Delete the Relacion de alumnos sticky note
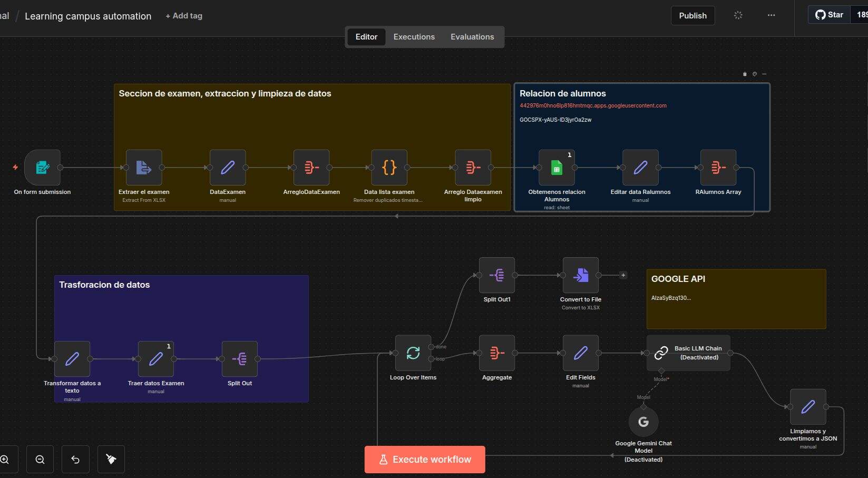 coord(745,74)
